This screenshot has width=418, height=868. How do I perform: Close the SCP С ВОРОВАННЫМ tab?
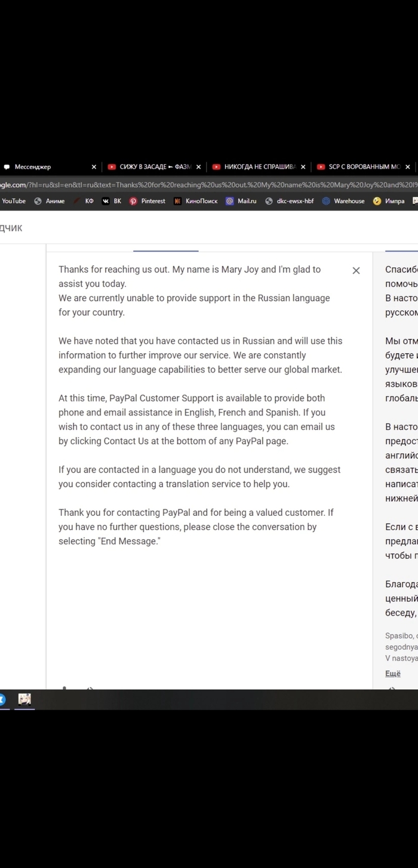(408, 167)
